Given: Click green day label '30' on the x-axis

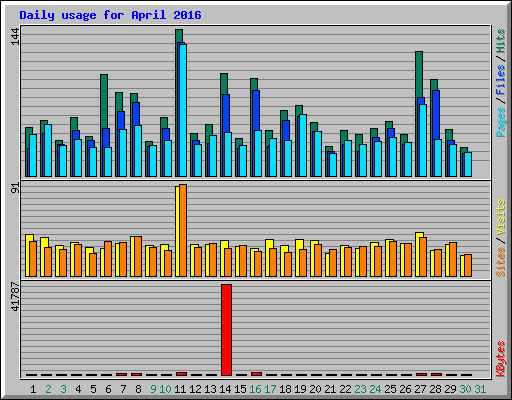Looking at the screenshot, I should point(465,389).
